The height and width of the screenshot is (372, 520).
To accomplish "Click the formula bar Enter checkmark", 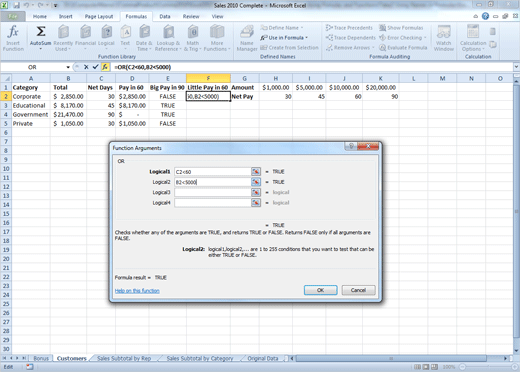I will (x=95, y=67).
